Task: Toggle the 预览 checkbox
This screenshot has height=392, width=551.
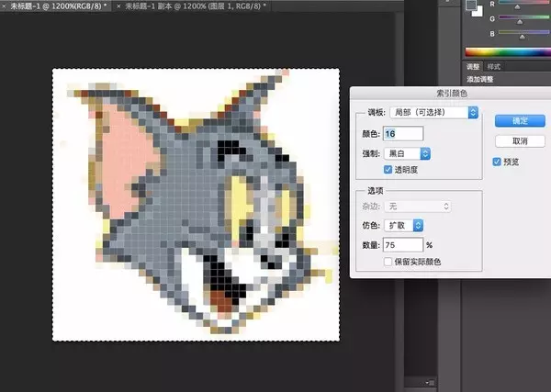Action: [497, 162]
